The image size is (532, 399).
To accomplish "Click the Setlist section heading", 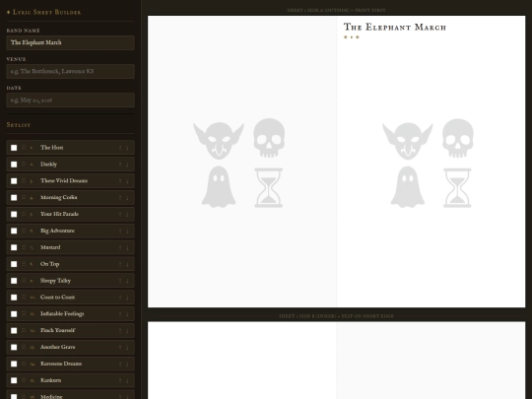I will [19, 125].
